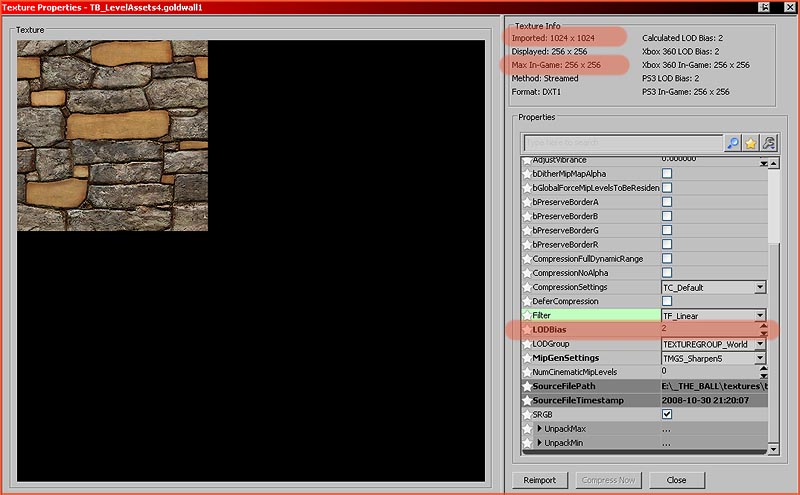800x495 pixels.
Task: Click the star beside SourceFileTimestamp
Action: [x=527, y=401]
